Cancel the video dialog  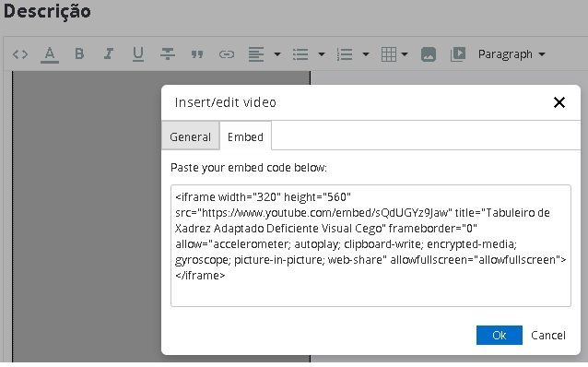[x=547, y=335]
